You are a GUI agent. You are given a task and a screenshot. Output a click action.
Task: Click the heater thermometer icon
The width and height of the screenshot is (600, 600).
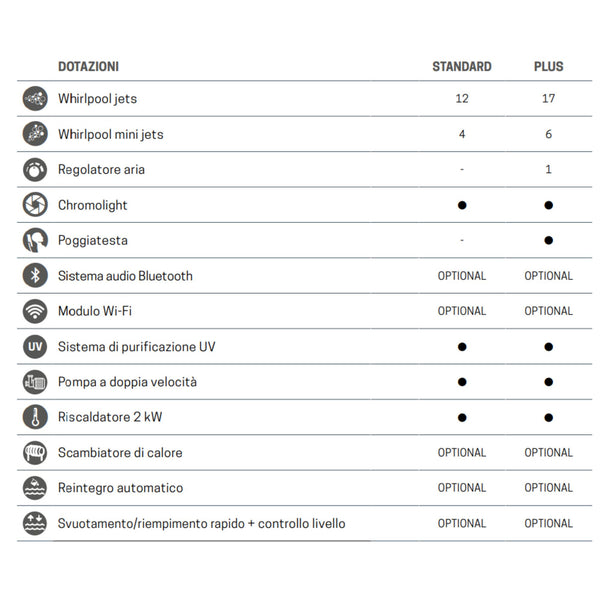tap(35, 417)
